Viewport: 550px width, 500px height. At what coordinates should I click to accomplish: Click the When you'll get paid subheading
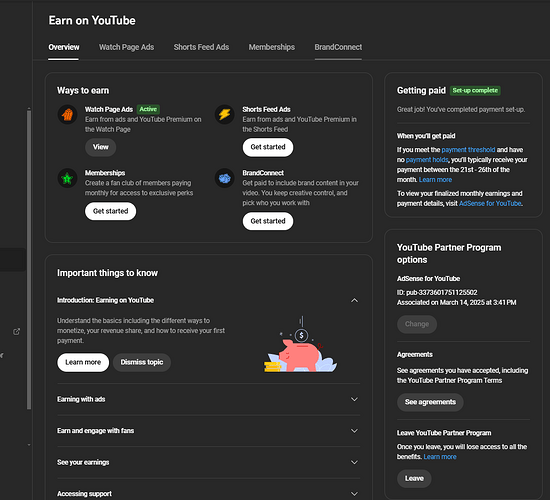point(426,136)
